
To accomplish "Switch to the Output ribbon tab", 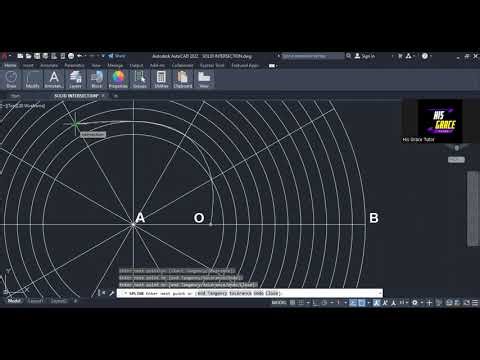I will (x=136, y=65).
